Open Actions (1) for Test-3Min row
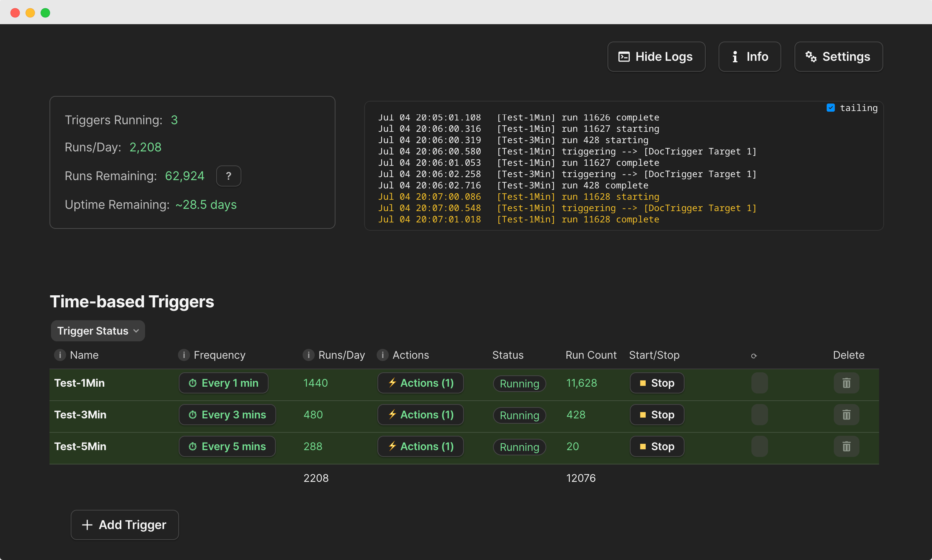Screen dimensions: 932x560 420,415
